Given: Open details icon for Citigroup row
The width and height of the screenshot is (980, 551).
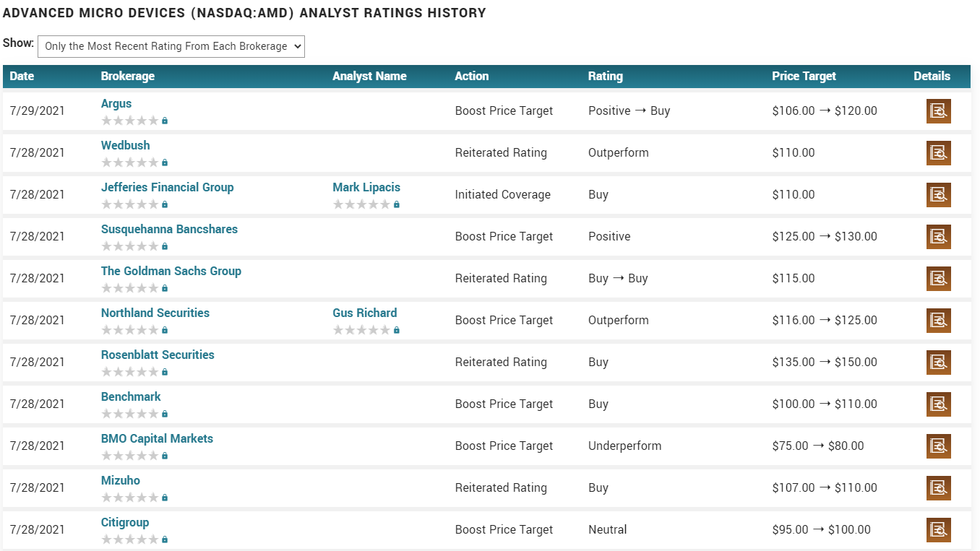Looking at the screenshot, I should pos(939,530).
